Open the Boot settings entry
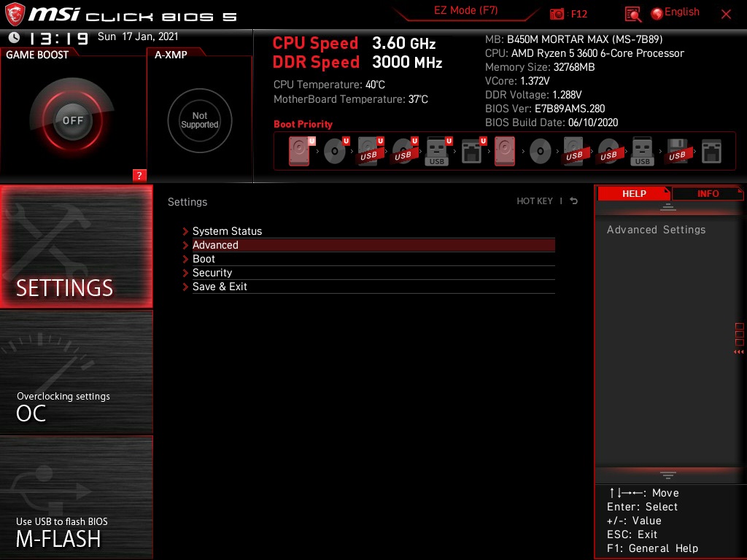Viewport: 747px width, 560px height. pos(373,259)
